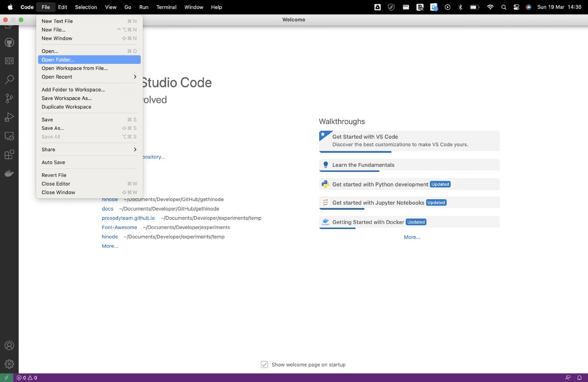Open Get started with Jupyter Notebooks walkthrough
The image size is (588, 382).
pos(409,203)
